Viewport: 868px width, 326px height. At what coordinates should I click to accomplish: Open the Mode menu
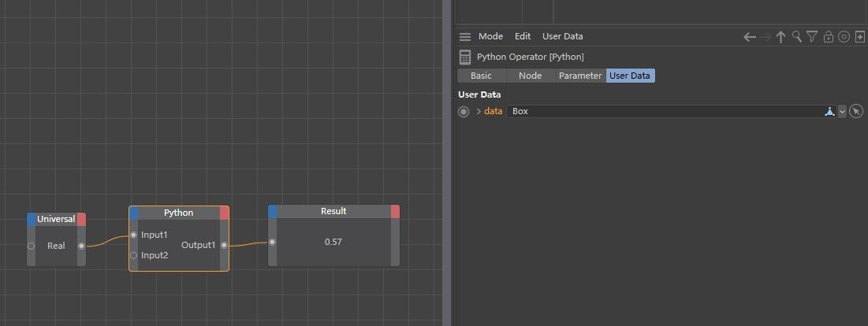490,36
